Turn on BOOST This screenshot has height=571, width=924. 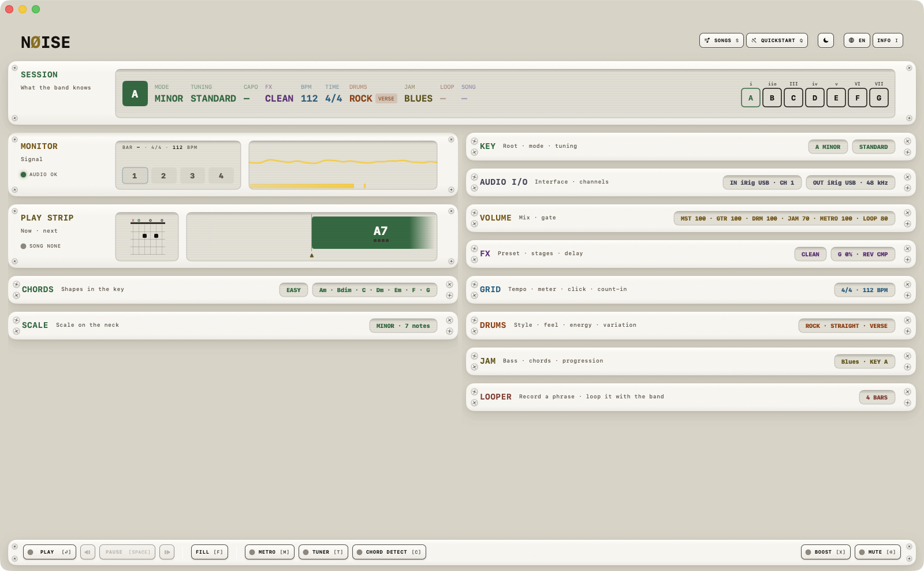(826, 552)
